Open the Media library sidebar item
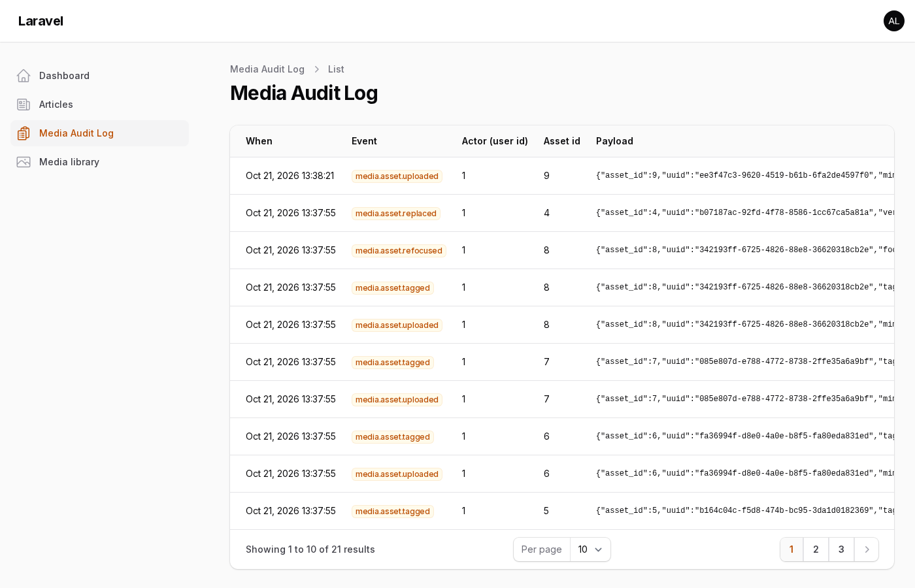 99,162
